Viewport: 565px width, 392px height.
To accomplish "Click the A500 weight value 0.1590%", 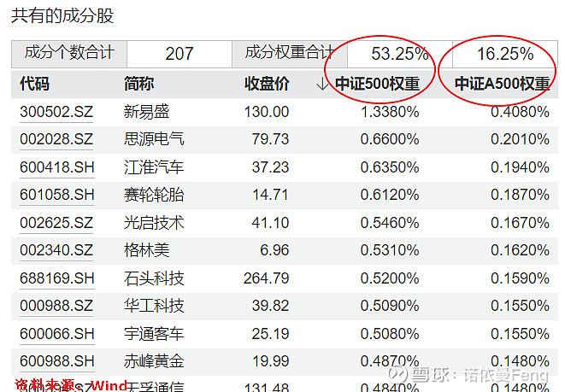I will click(520, 278).
